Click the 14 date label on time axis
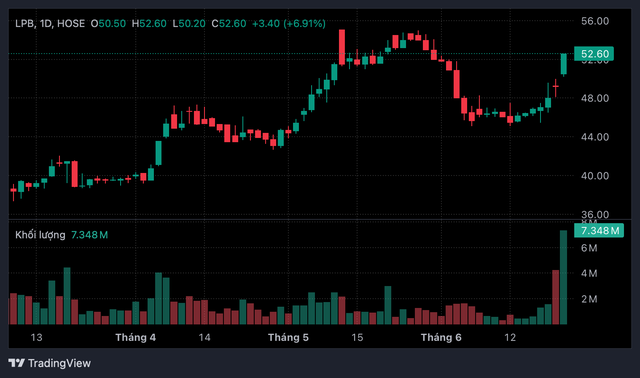 point(204,338)
